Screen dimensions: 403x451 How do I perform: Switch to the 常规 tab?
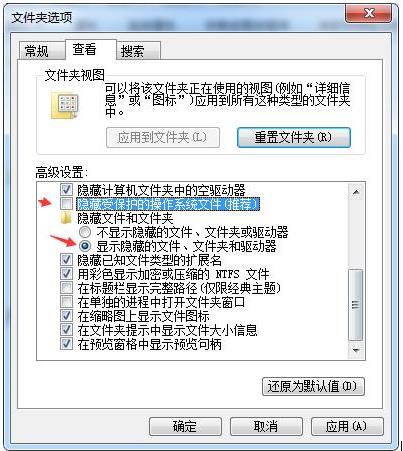click(37, 51)
